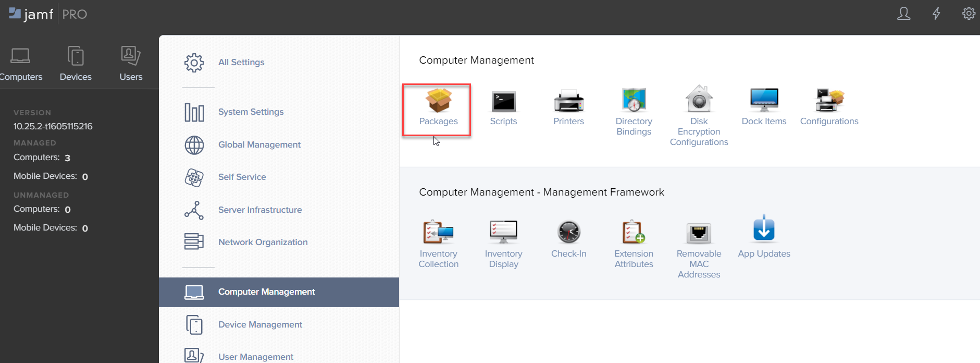980x363 pixels.
Task: Click the Dock Items icon
Action: 764,100
